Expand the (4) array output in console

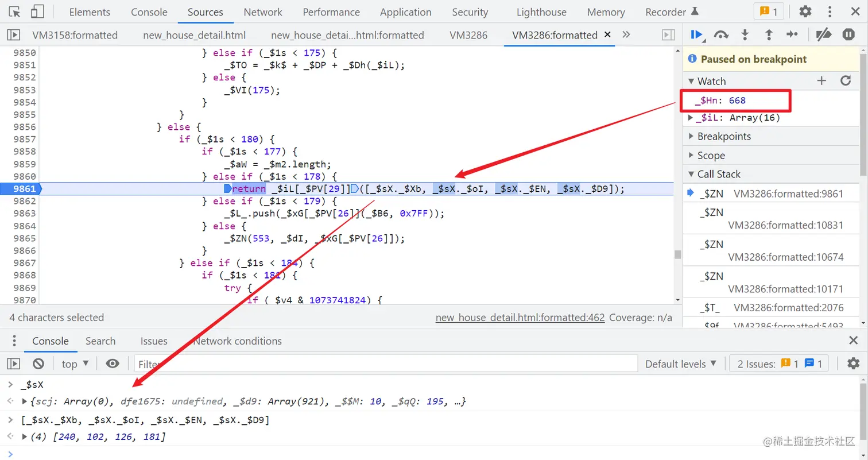pyautogui.click(x=24, y=437)
